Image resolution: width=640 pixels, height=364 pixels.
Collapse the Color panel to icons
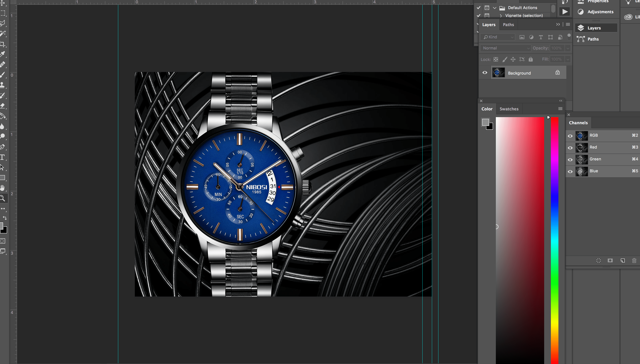[561, 101]
